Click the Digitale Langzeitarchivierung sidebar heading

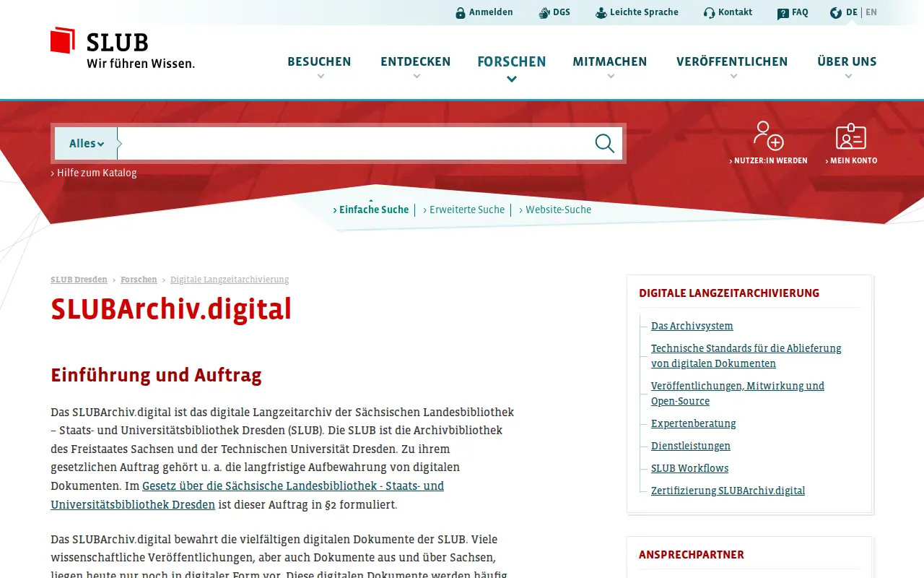click(729, 293)
